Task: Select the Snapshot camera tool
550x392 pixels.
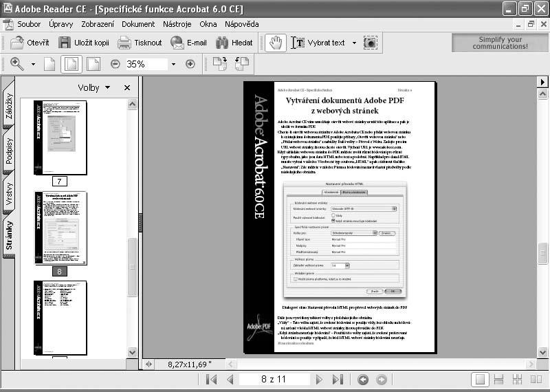Action: 371,43
